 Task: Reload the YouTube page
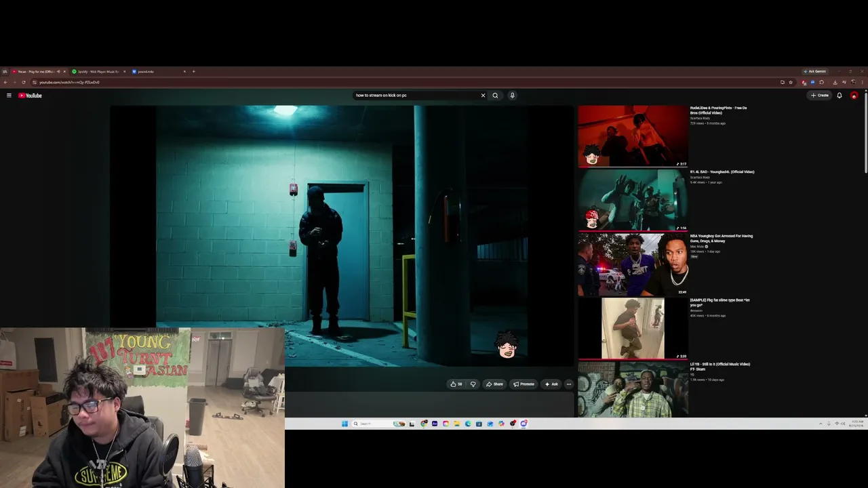(23, 82)
